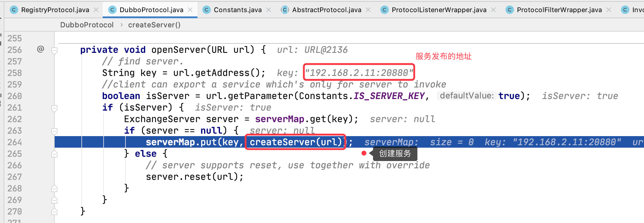The image size is (644, 223).
Task: Click the // find server. comment
Action: (143, 61)
